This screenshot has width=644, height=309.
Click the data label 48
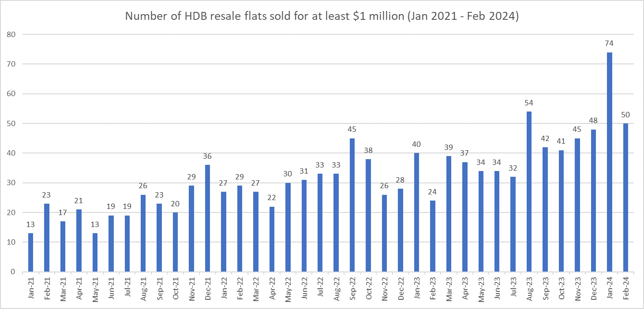click(593, 120)
